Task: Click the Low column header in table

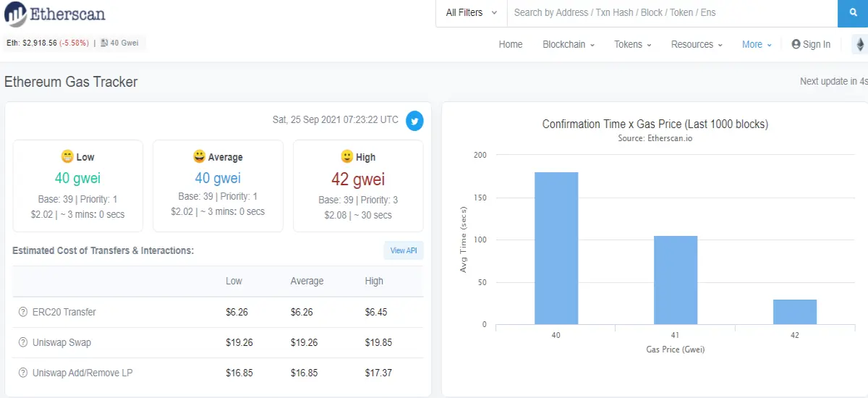Action: click(234, 281)
